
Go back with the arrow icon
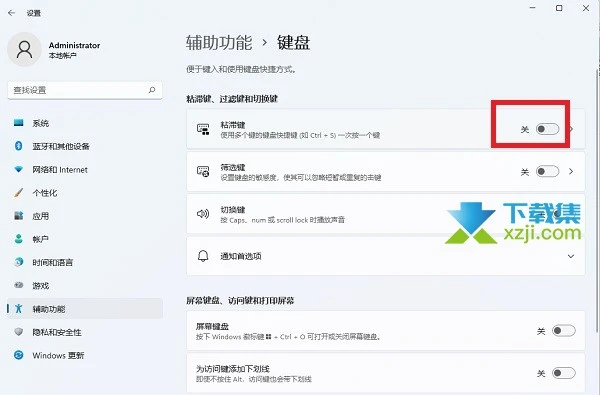point(11,13)
